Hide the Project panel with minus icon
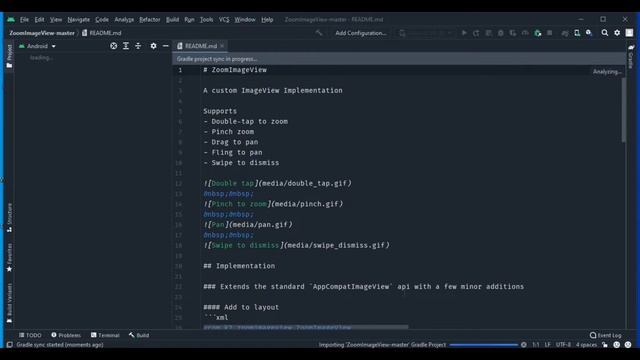This screenshot has height=360, width=640. click(x=165, y=46)
